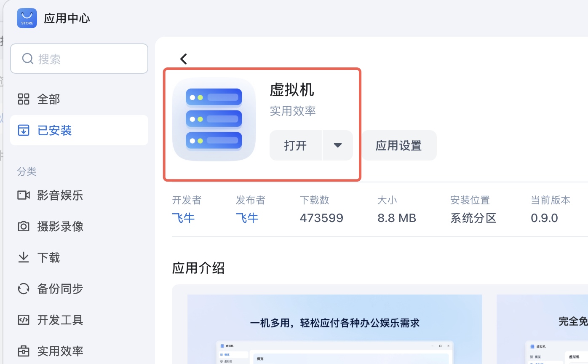Open the 摄影录像 category
This screenshot has width=588, height=364.
tap(79, 226)
